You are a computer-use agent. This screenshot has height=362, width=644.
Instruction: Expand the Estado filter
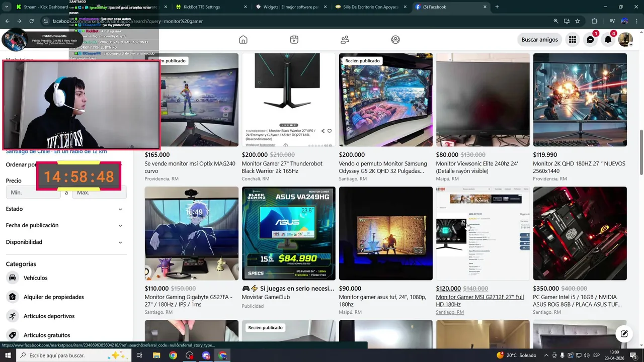pos(64,209)
